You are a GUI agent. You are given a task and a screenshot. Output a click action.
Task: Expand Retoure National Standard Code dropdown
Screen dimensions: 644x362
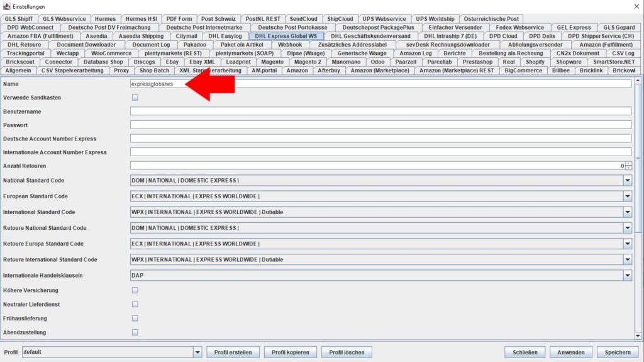click(x=628, y=228)
